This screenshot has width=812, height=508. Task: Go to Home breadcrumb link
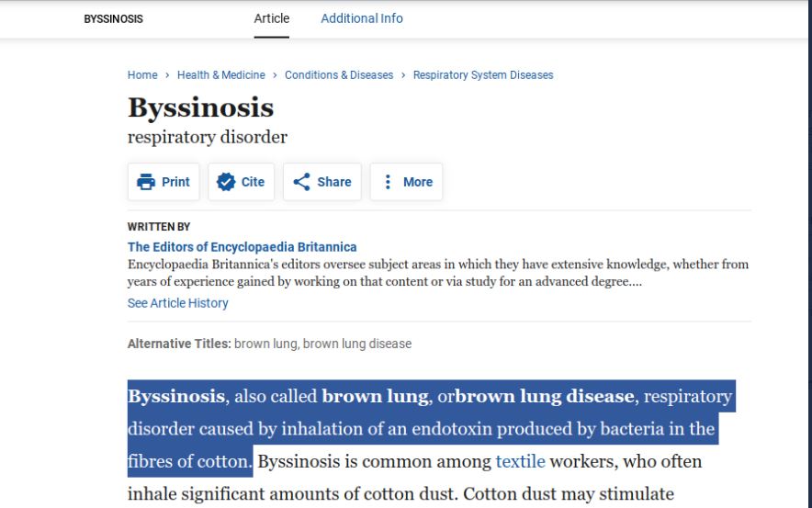142,75
